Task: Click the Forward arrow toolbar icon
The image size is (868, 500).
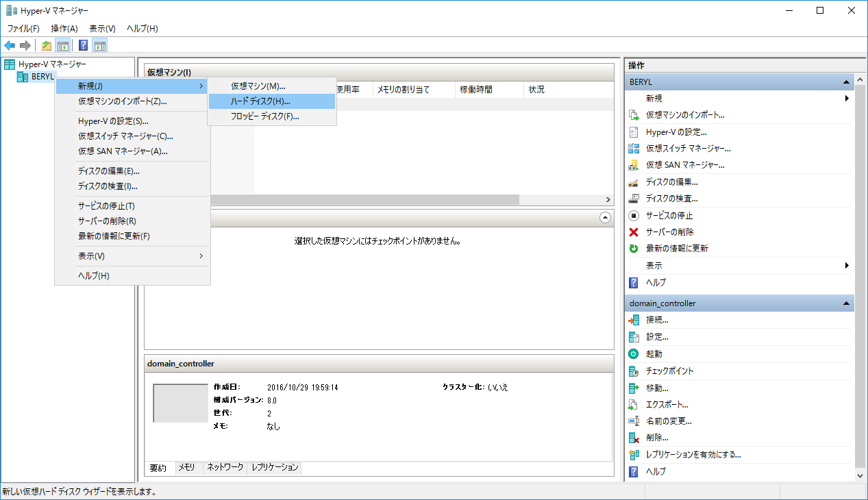Action: pyautogui.click(x=25, y=46)
